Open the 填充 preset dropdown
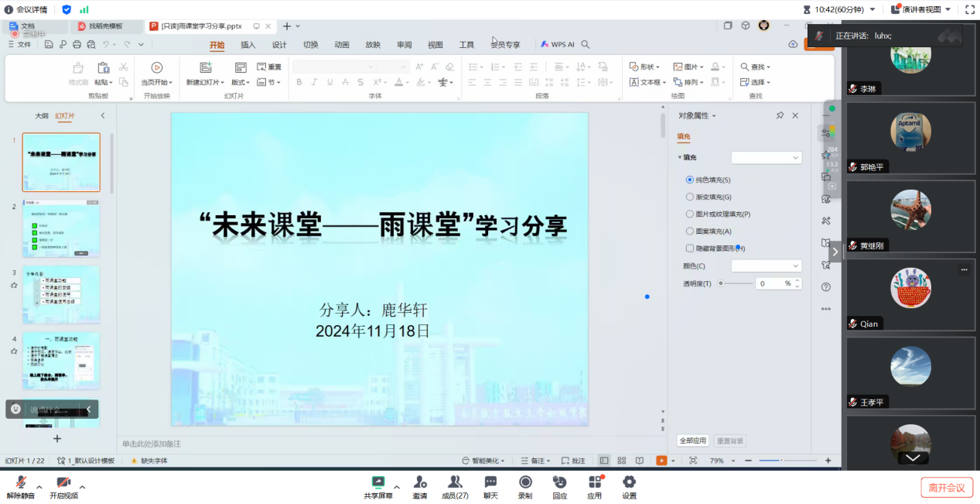 click(767, 157)
